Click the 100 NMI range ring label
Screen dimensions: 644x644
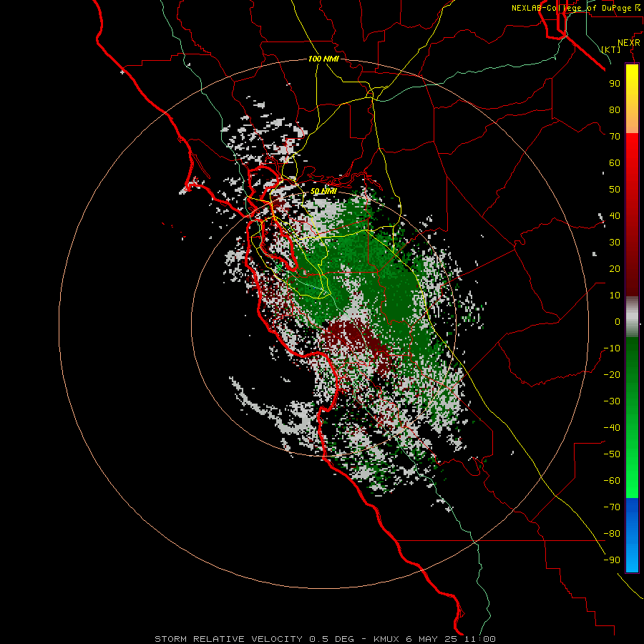point(323,59)
